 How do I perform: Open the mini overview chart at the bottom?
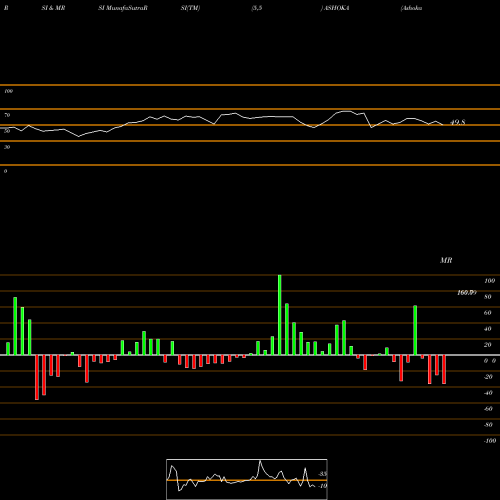pyautogui.click(x=247, y=479)
